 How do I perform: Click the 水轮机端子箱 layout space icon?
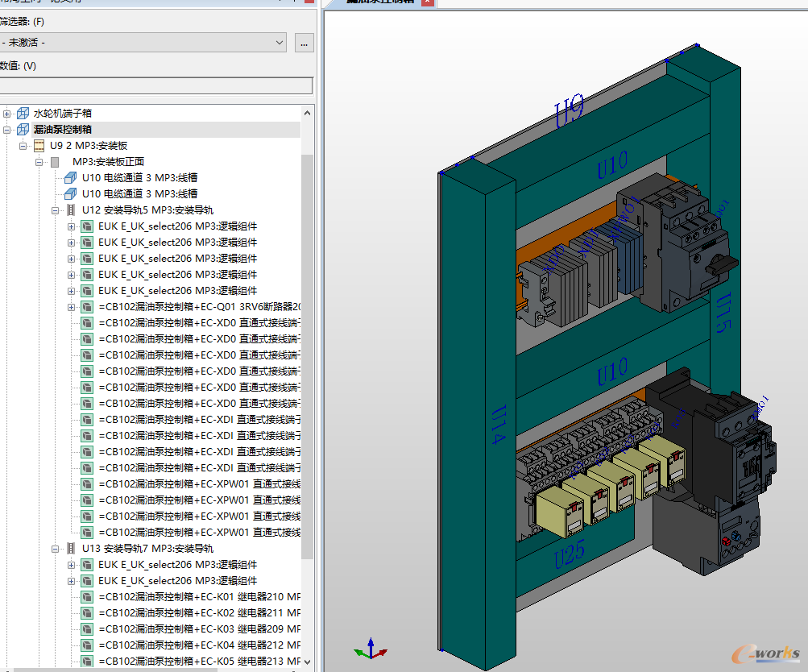(x=23, y=114)
